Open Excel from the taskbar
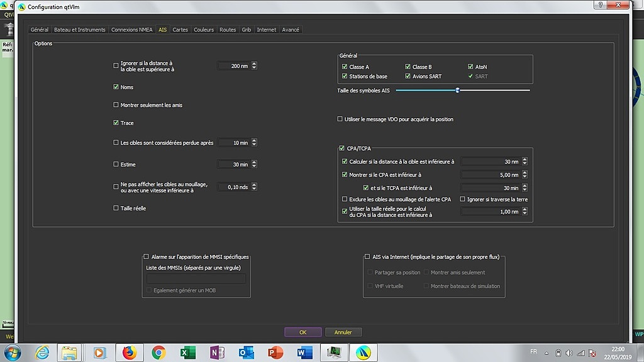644x362 pixels. coord(187,353)
